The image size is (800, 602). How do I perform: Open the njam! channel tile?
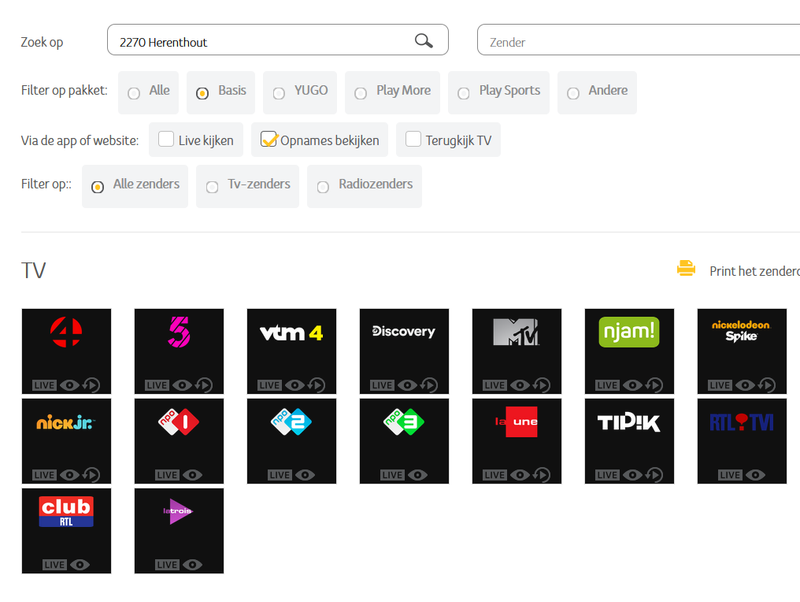[629, 351]
